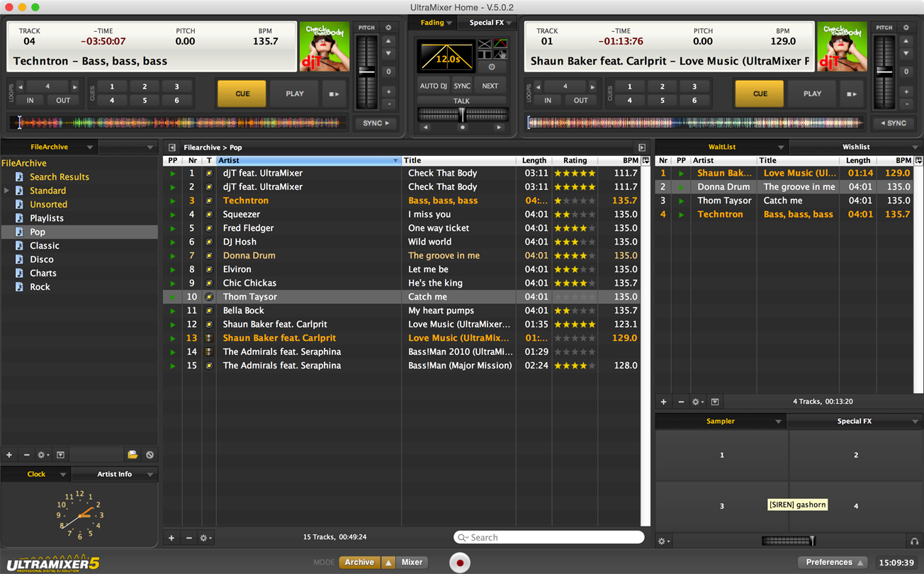The width and height of the screenshot is (924, 574).
Task: Preview-play the Squeezer track
Action: (172, 214)
